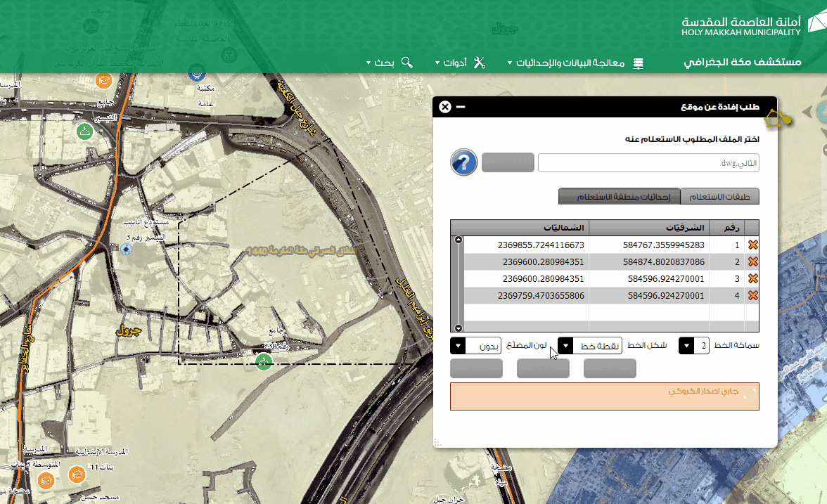827x504 pixels.
Task: Expand arrow beside أدوات menu
Action: [x=437, y=63]
